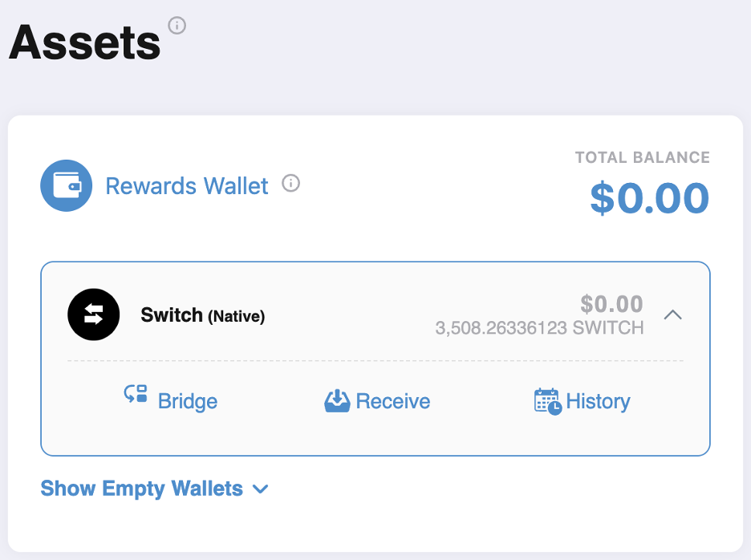Screen dimensions: 751x560
Task: Click the gray $0.00 Switch asset value
Action: pos(611,304)
